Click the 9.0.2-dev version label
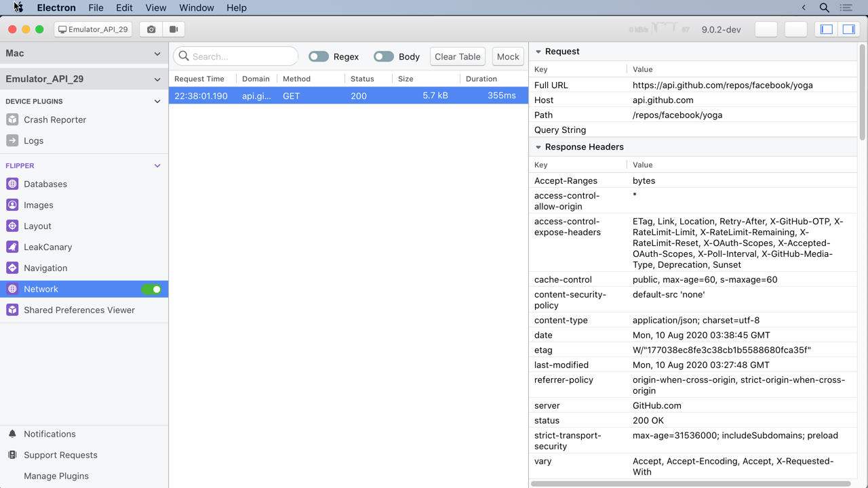868x488 pixels. [x=721, y=29]
